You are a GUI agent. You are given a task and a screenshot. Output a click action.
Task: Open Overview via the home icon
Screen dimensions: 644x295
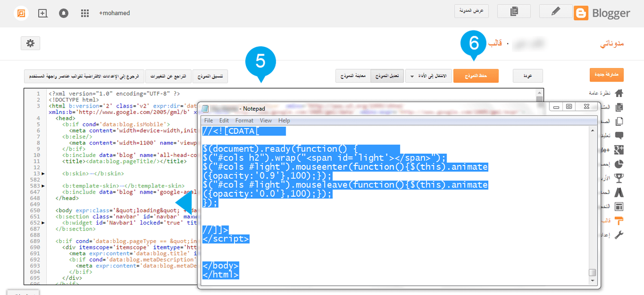[x=619, y=93]
